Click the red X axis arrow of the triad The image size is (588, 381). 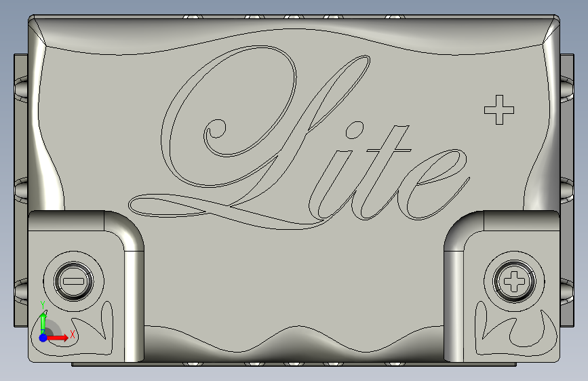point(57,338)
